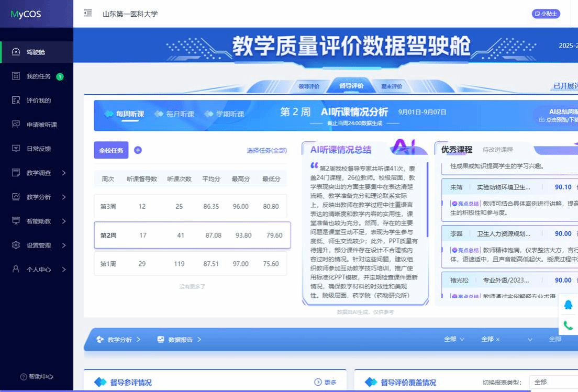Open the 帮助中心 help icon
The width and height of the screenshot is (578, 392).
[x=24, y=377]
